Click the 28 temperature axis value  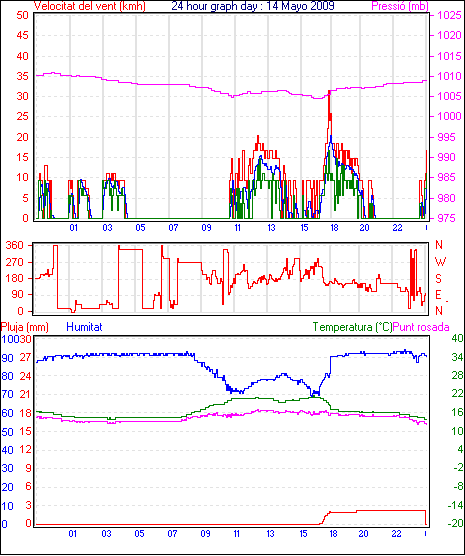(x=458, y=375)
